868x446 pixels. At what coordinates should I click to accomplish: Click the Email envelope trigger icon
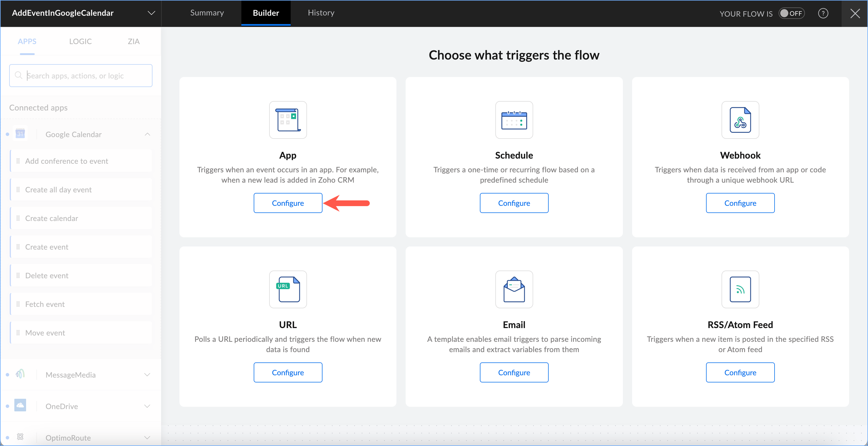tap(514, 289)
